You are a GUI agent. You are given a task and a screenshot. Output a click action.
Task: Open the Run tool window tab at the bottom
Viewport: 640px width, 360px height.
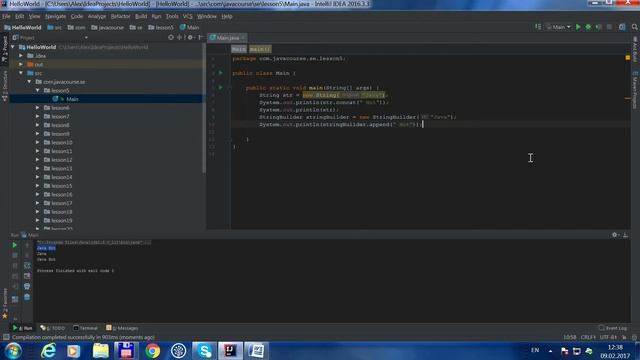click(23, 328)
